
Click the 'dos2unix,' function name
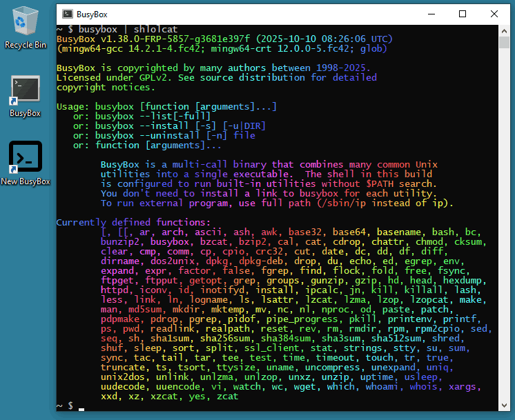175,261
